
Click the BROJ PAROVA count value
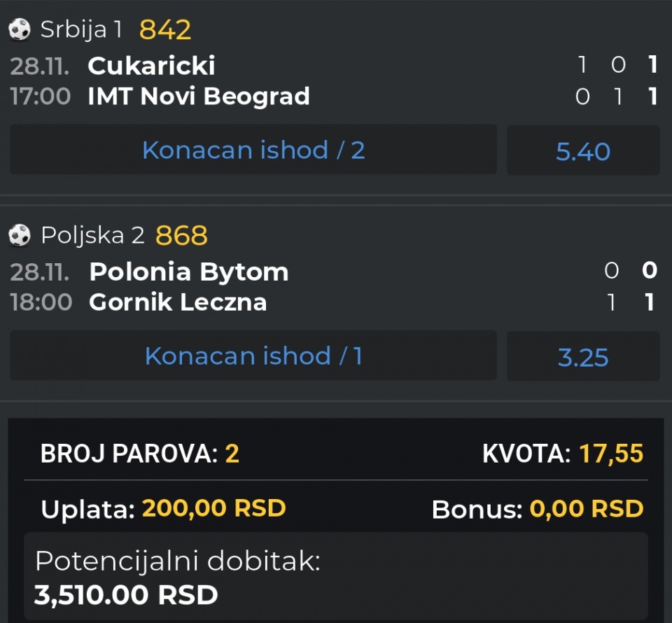coord(232,454)
